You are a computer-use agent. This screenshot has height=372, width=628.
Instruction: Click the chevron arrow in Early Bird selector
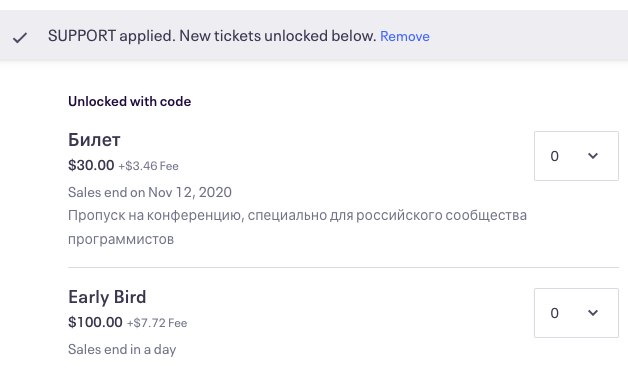[593, 313]
